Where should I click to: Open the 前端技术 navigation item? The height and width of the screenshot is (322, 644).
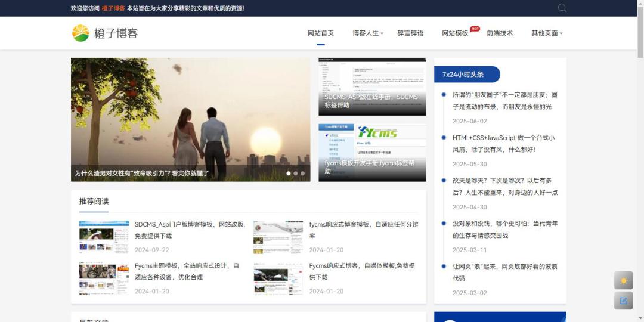point(500,33)
